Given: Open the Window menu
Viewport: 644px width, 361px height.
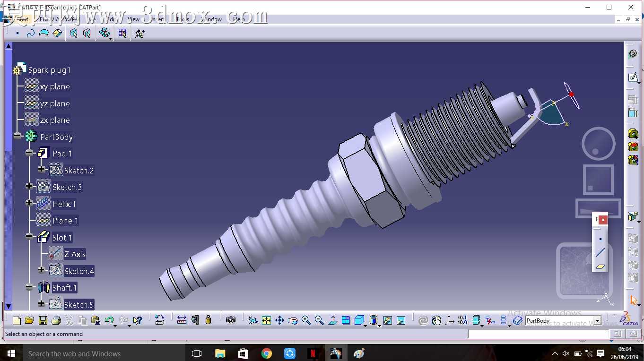Looking at the screenshot, I should 212,19.
